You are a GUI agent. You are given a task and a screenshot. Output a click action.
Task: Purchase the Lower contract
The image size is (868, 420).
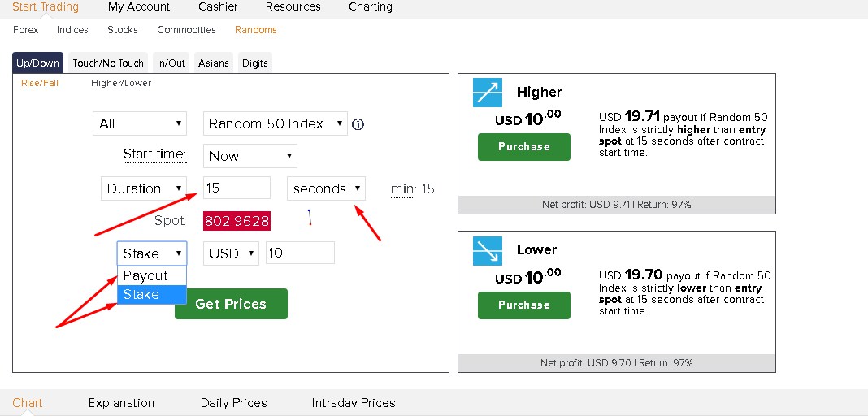pos(523,305)
